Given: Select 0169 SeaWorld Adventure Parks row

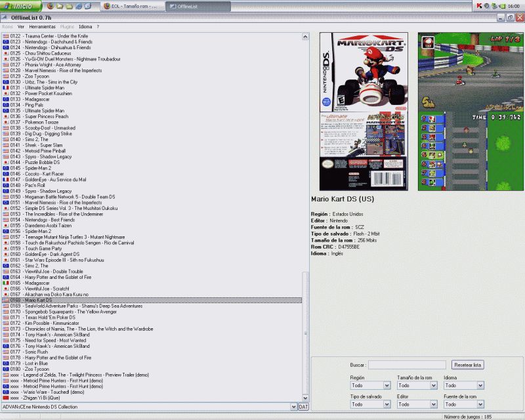Looking at the screenshot, I should (152, 306).
